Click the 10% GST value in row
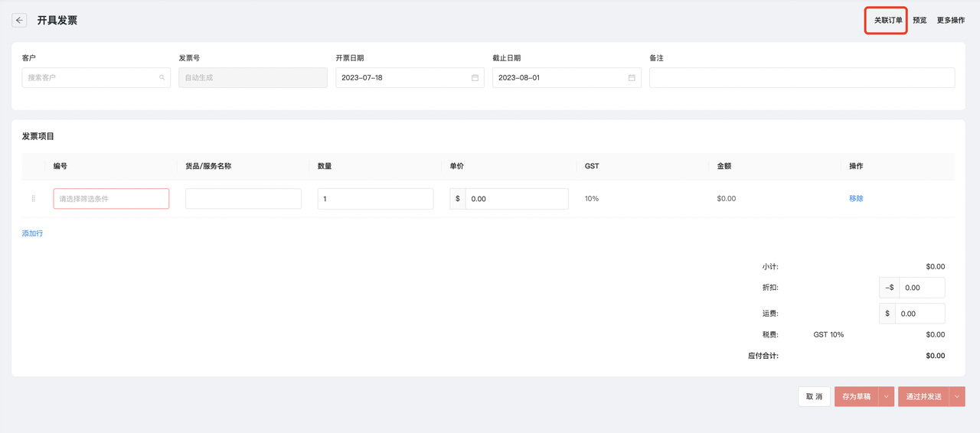The image size is (980, 433). [592, 198]
